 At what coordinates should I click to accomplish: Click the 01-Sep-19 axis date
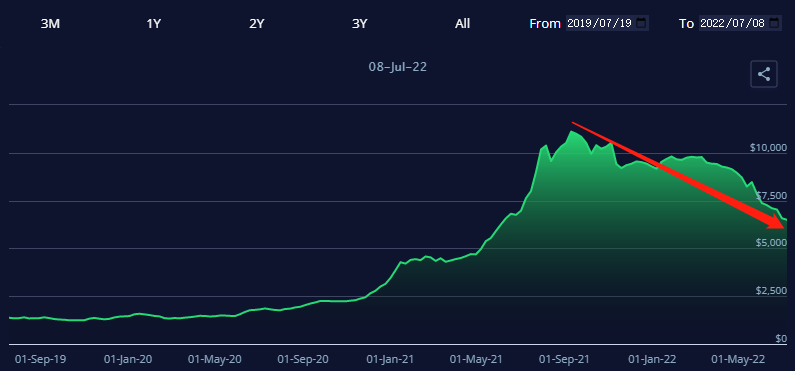coord(41,359)
